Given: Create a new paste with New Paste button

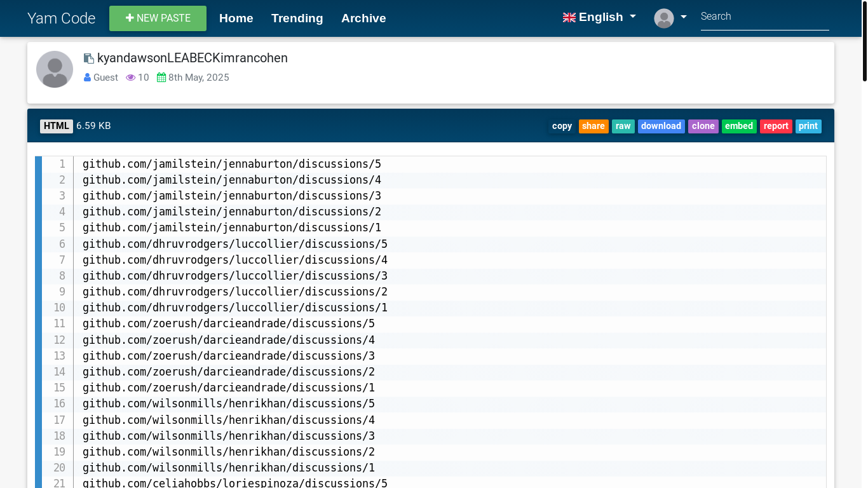Looking at the screenshot, I should pos(158,18).
